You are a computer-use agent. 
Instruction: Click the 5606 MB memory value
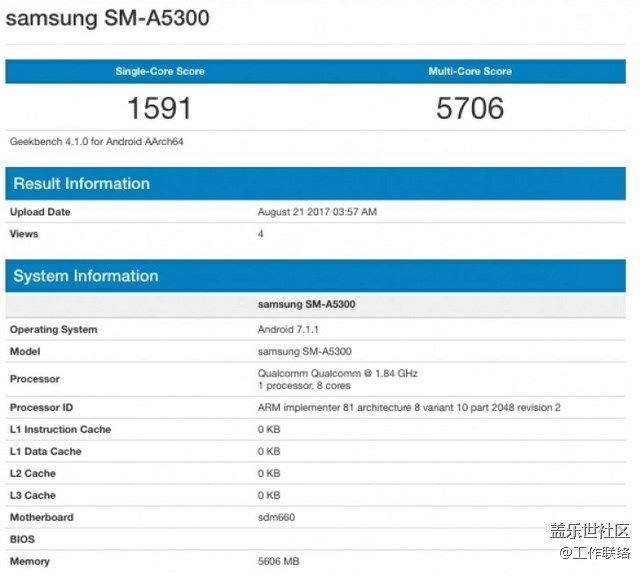click(280, 561)
